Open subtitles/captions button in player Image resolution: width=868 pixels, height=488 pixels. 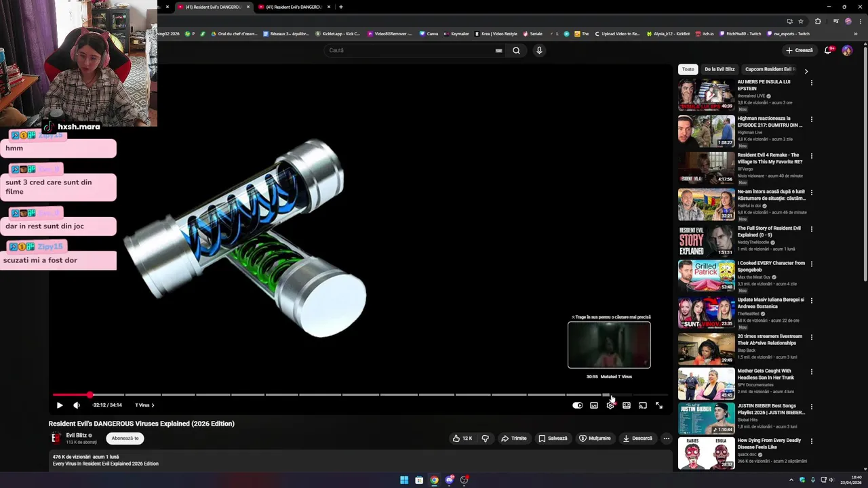point(594,405)
